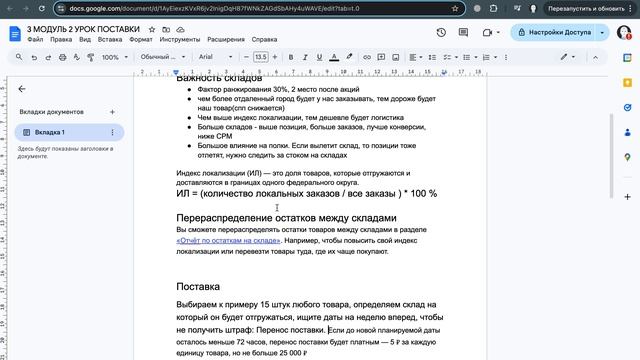Reload the page in the browser
This screenshot has width=640, height=360.
(42, 8)
